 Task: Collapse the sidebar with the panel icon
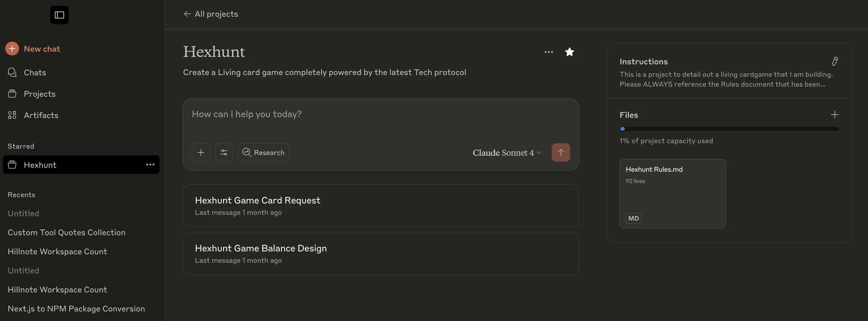click(x=59, y=15)
